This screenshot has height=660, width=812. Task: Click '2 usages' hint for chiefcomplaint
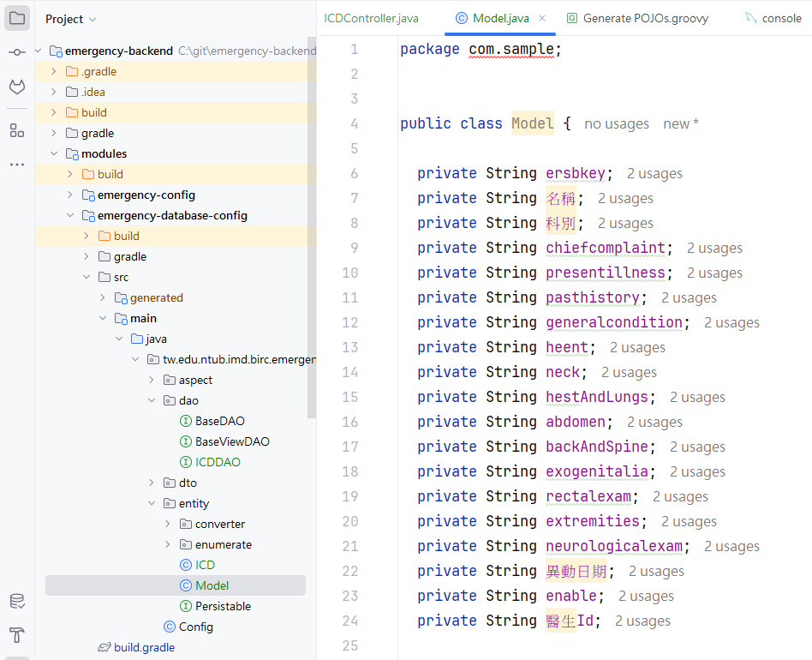(714, 249)
